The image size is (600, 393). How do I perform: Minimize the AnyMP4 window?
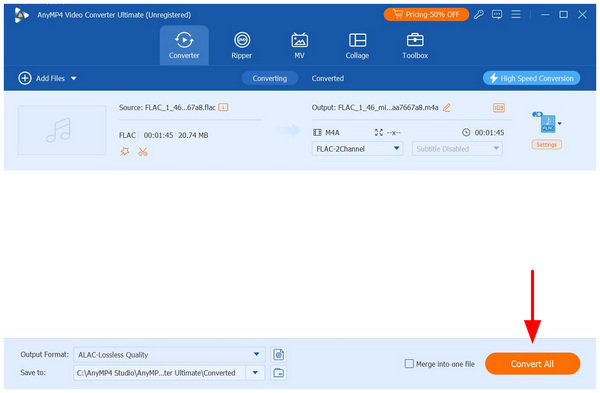tap(545, 15)
